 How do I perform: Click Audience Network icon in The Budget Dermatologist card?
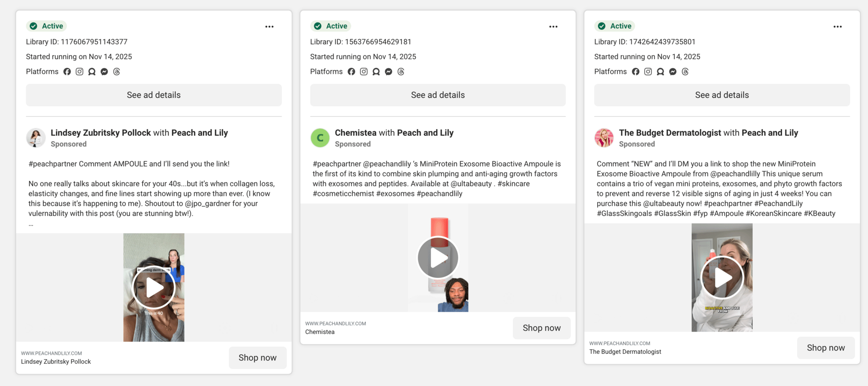click(x=660, y=71)
